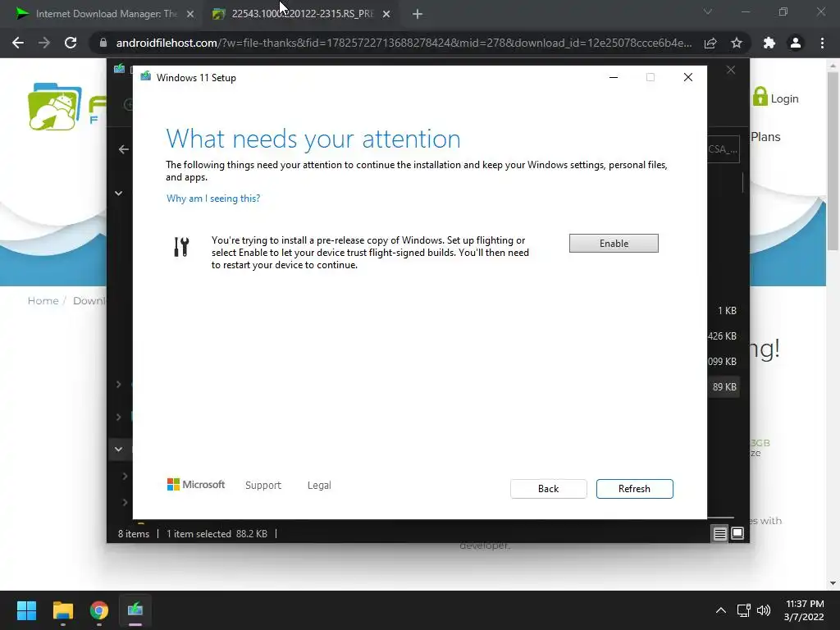Select the 099 KB file row in Explorer
Image resolution: width=840 pixels, height=630 pixels.
coord(722,362)
